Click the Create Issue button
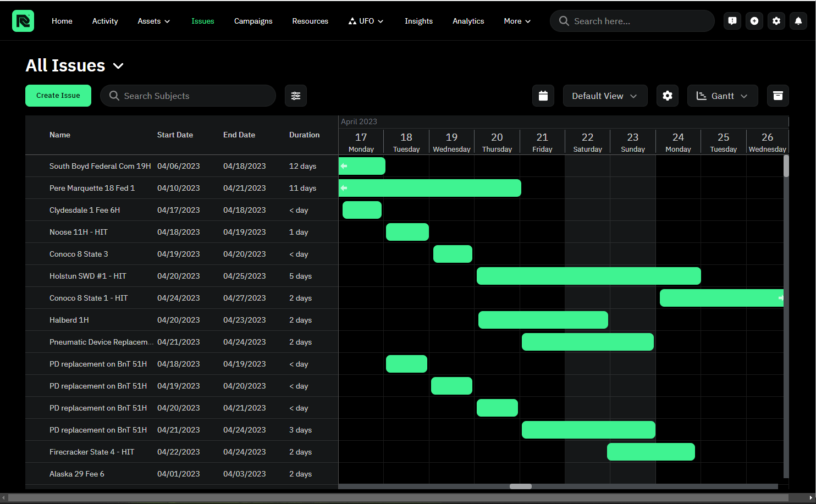 (58, 96)
